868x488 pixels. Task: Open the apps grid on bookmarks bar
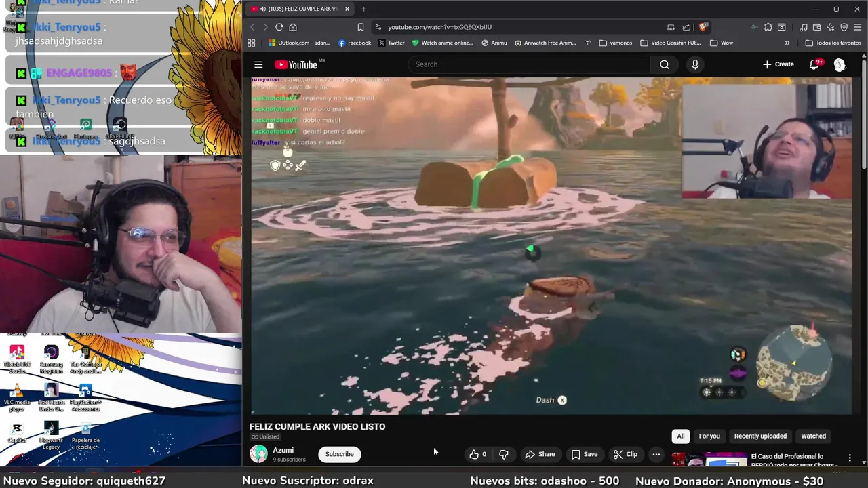(251, 43)
